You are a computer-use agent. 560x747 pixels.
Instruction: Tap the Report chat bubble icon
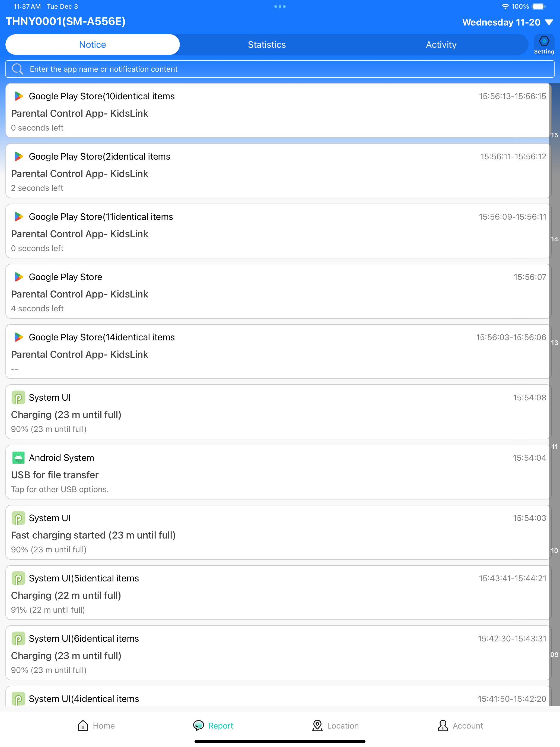coord(199,725)
